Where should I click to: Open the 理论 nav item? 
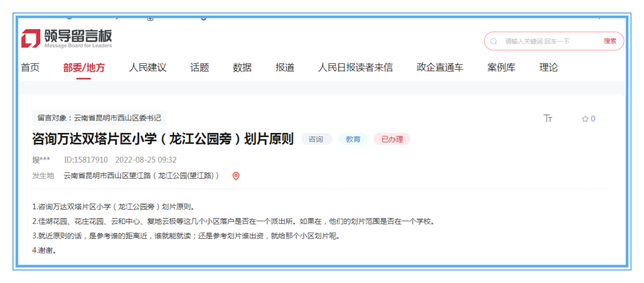[x=549, y=68]
